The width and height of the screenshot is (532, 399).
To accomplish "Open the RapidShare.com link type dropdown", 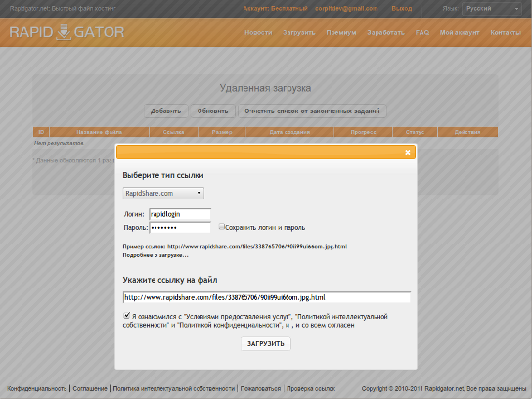I will (163, 193).
